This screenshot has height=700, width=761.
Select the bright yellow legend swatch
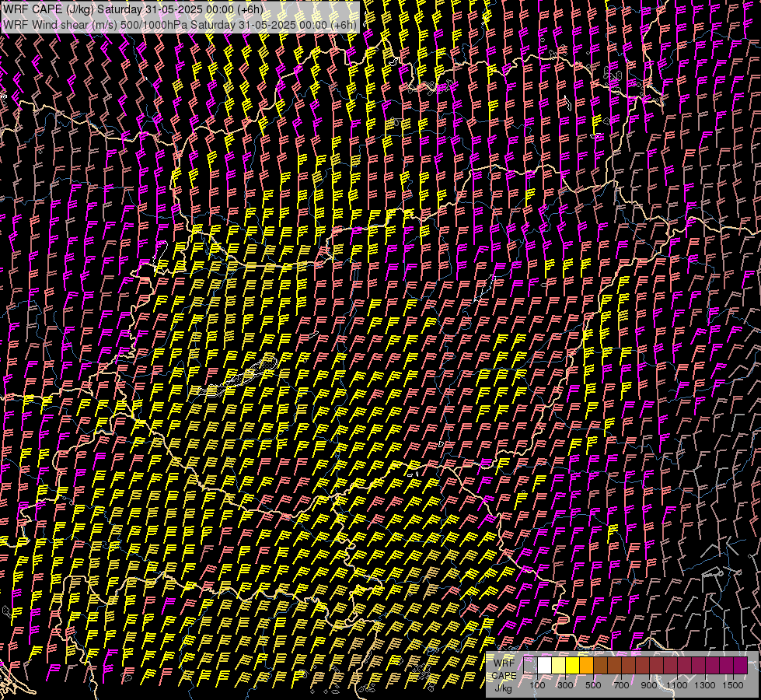(573, 665)
